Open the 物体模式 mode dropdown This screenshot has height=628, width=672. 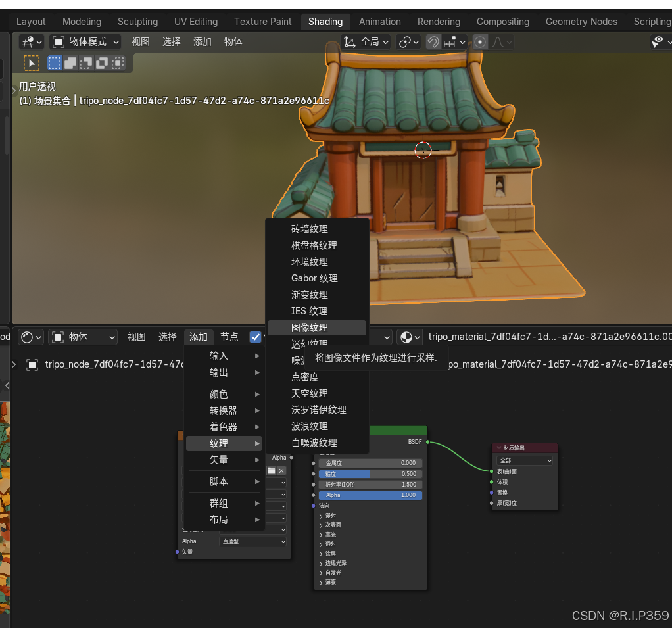pos(85,42)
